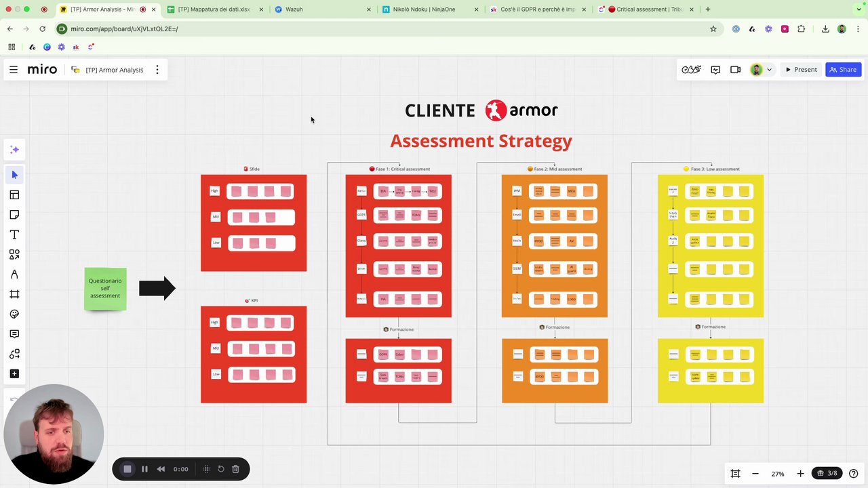This screenshot has width=868, height=488.
Task: Open the activities reactions icon
Action: tap(692, 70)
